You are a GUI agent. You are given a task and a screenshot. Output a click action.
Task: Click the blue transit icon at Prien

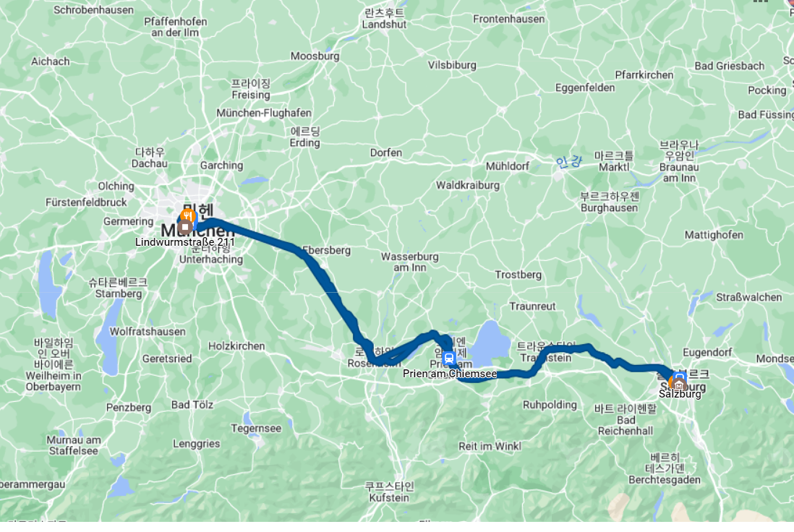coord(448,359)
